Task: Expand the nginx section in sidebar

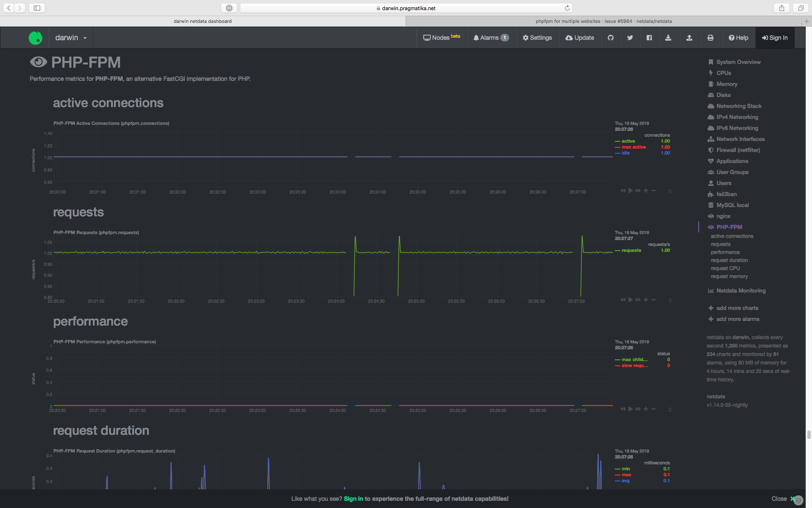Action: [723, 216]
